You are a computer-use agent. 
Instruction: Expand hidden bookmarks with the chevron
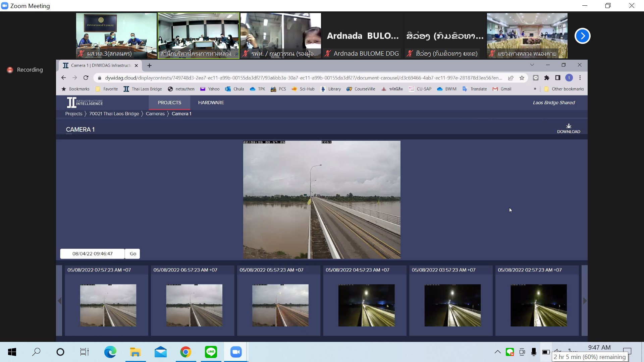(x=535, y=89)
